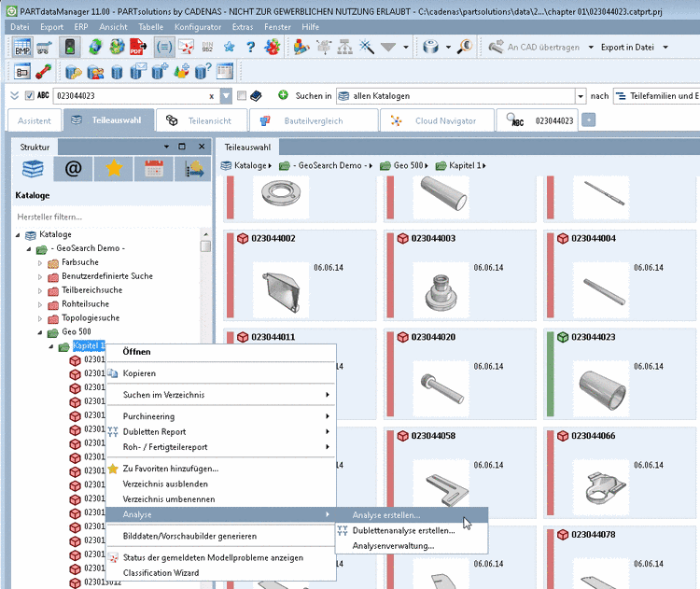The width and height of the screenshot is (700, 589).
Task: Click 'Classification Wizard' in the context menu
Action: click(x=220, y=572)
